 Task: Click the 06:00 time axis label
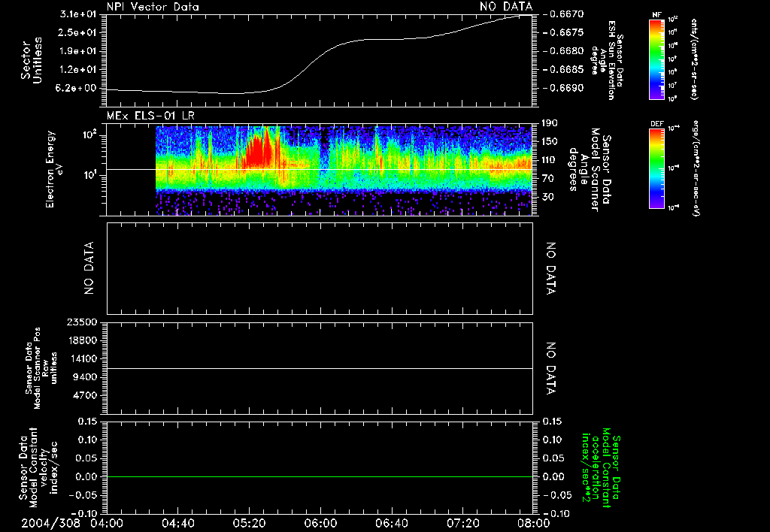(x=320, y=523)
